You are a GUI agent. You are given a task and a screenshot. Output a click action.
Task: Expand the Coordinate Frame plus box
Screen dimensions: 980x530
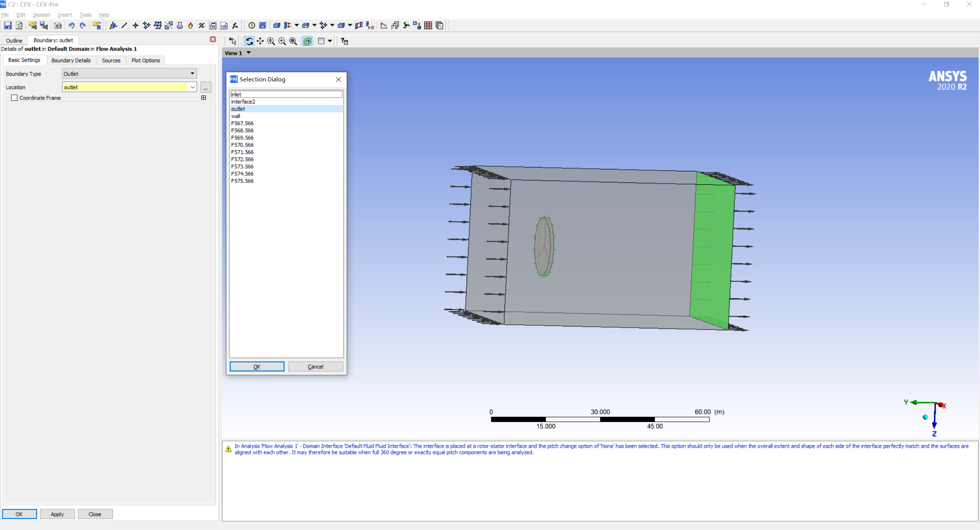click(204, 98)
